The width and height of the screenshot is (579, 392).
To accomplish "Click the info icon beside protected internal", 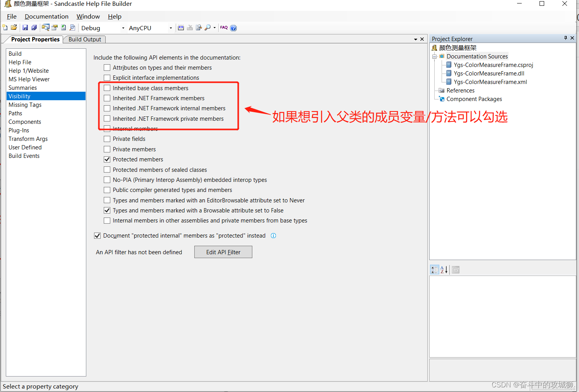I will pyautogui.click(x=273, y=236).
